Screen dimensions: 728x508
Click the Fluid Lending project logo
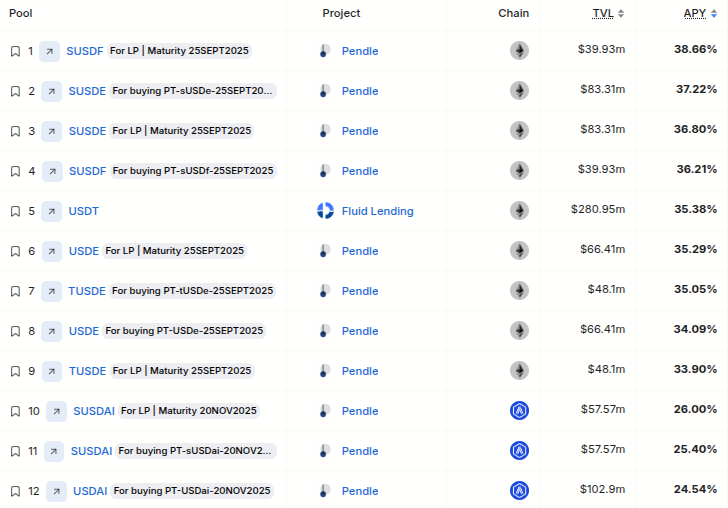[x=325, y=211]
